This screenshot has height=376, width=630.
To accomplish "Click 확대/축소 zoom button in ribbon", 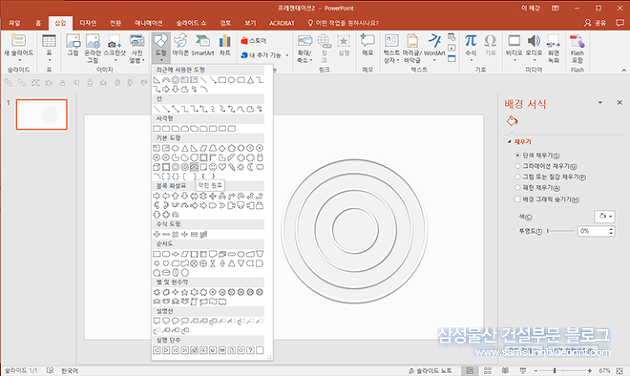I will pos(305,48).
